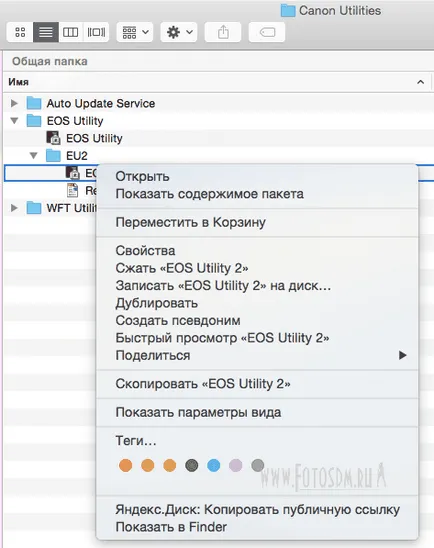434x548 pixels.
Task: Select the highlighted EOS Utility 2 app icon
Action: (x=73, y=173)
